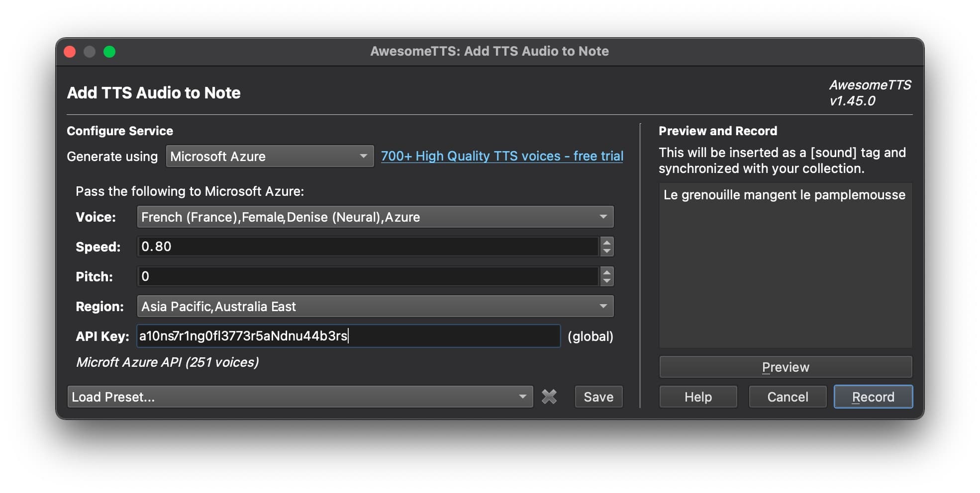Click the Pitch value field

pyautogui.click(x=368, y=276)
